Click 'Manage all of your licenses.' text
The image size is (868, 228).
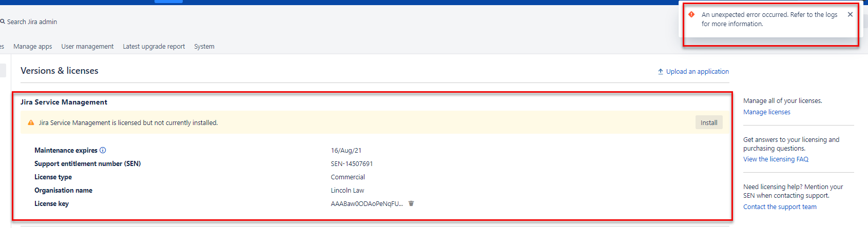coord(782,100)
